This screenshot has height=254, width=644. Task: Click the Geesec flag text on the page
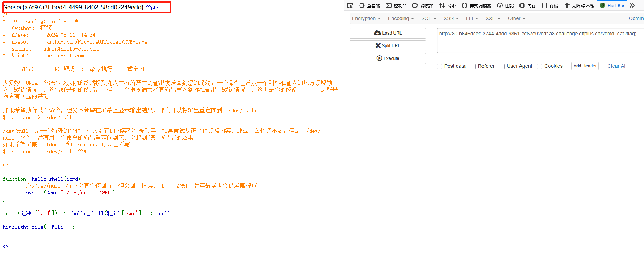coord(73,7)
